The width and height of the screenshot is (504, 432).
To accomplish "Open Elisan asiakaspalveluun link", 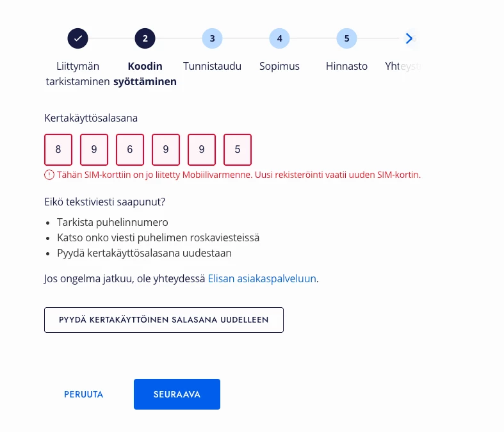I will point(262,278).
